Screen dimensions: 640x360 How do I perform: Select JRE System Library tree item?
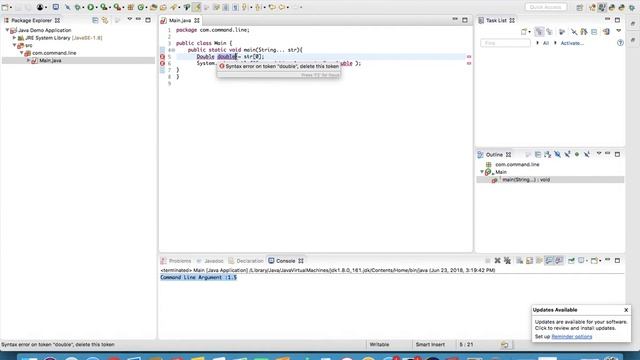coord(64,38)
